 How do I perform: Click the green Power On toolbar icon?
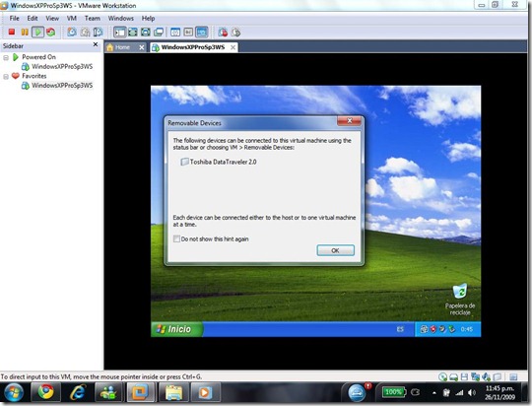pyautogui.click(x=37, y=32)
